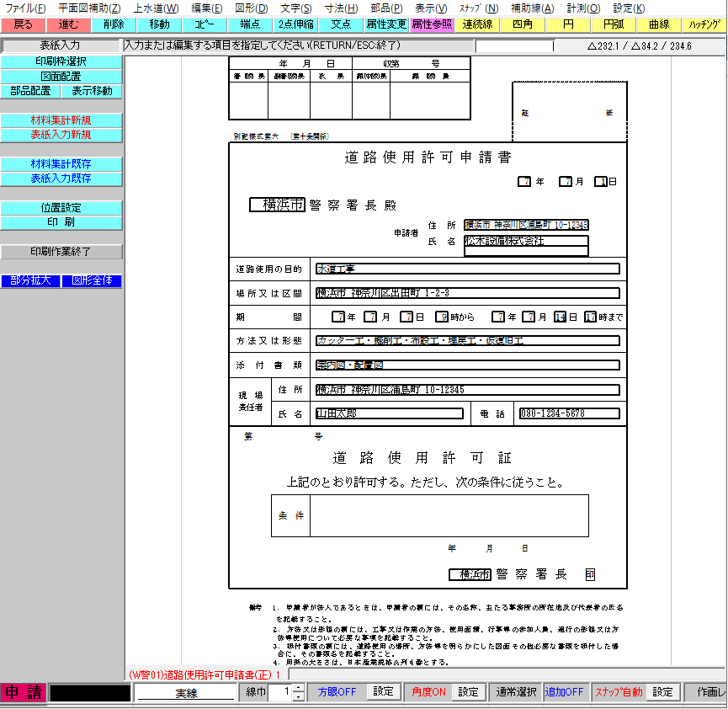The image size is (728, 709).
Task: Toggle the 角度ON angle setting
Action: [428, 692]
